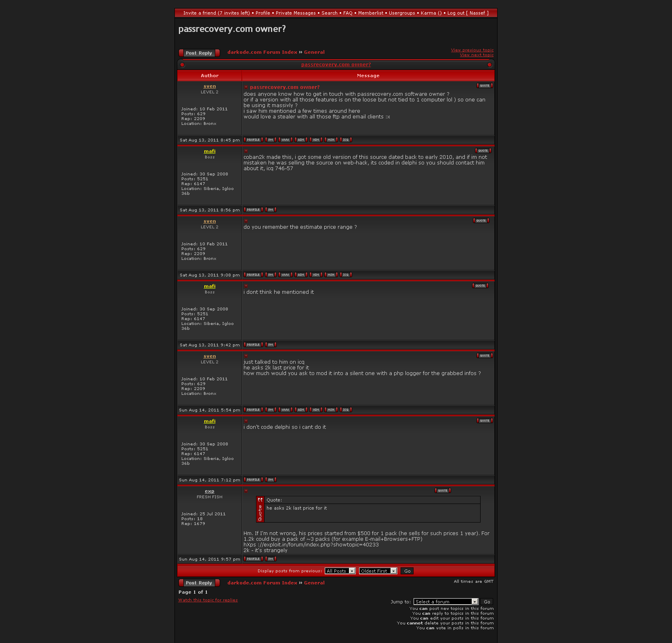Click Watch this topic for replies link
This screenshot has height=643, width=672.
click(208, 600)
